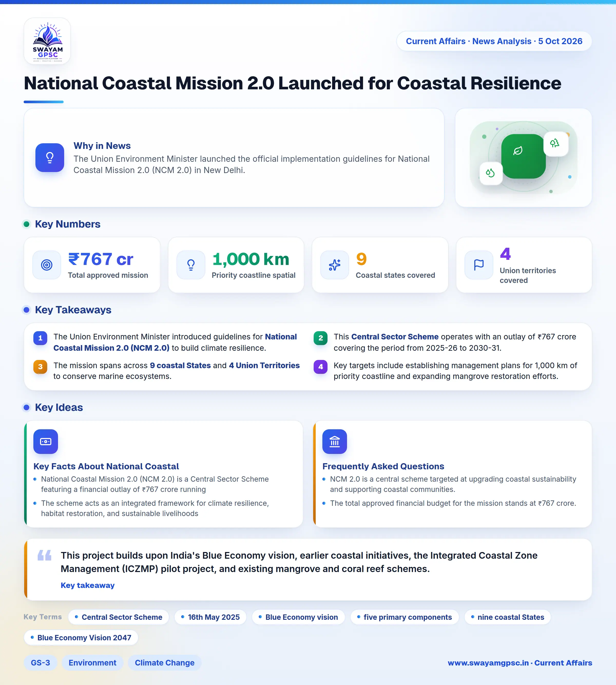Click the Key Facts About National Coastal heading
Viewport: 616px width, 685px height.
(106, 466)
